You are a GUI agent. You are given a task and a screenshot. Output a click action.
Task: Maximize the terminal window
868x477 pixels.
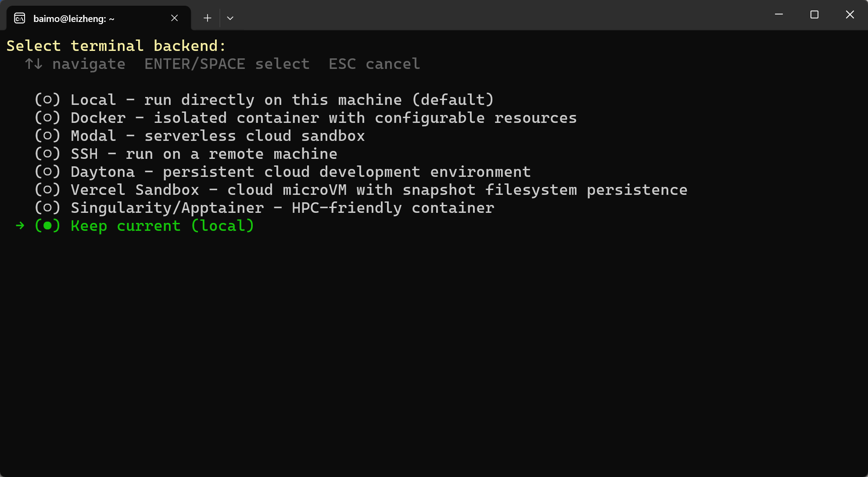coord(814,15)
